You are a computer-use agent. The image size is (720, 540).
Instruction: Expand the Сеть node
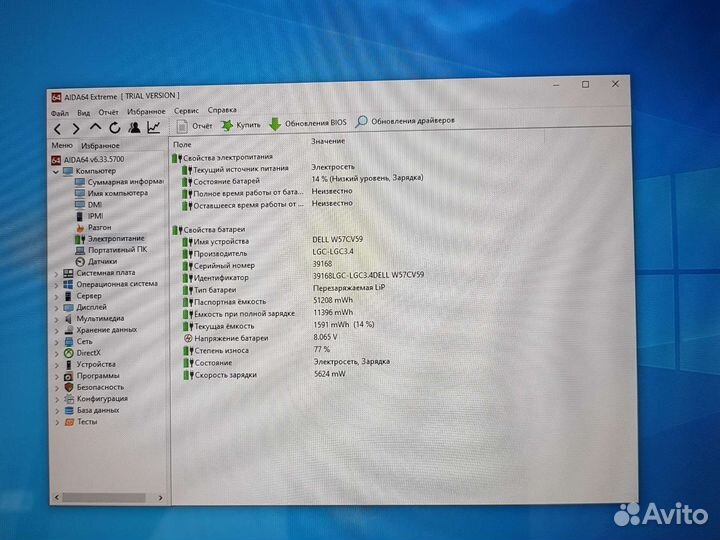coord(56,343)
